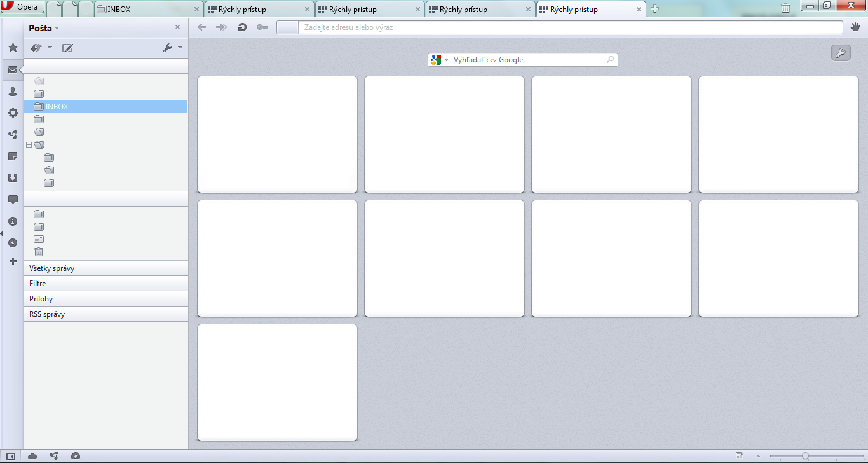
Task: Click the check and send mail icon
Action: [36, 48]
